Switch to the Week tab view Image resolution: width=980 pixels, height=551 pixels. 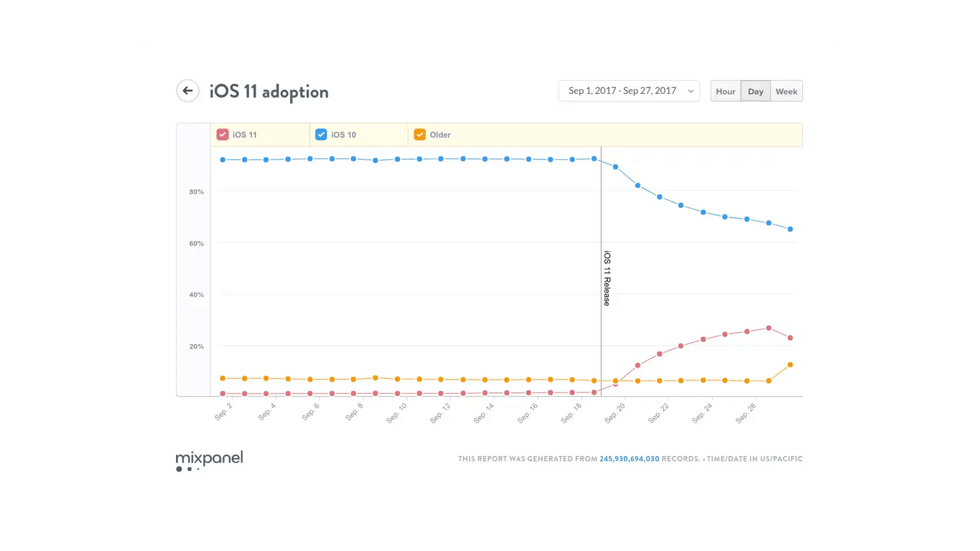click(x=786, y=91)
